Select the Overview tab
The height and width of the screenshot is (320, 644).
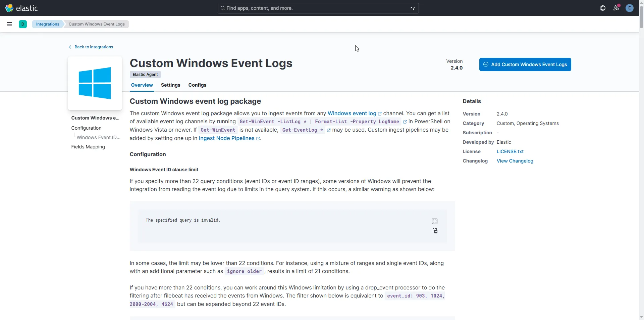click(x=142, y=85)
